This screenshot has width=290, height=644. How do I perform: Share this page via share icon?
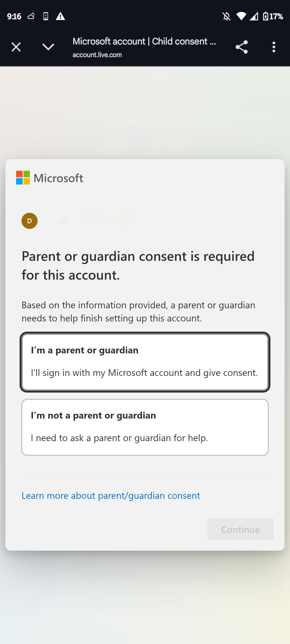[x=241, y=47]
